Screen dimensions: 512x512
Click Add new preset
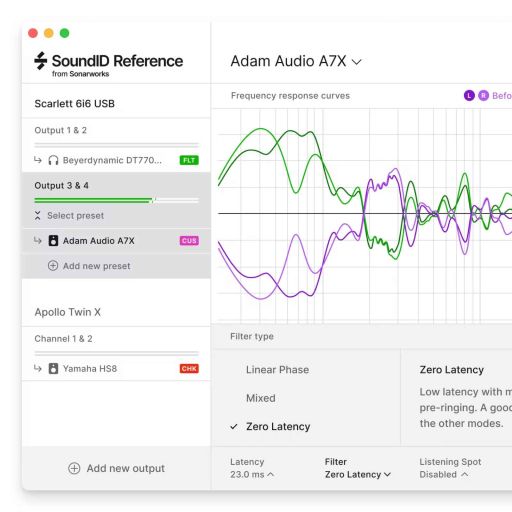click(x=97, y=266)
